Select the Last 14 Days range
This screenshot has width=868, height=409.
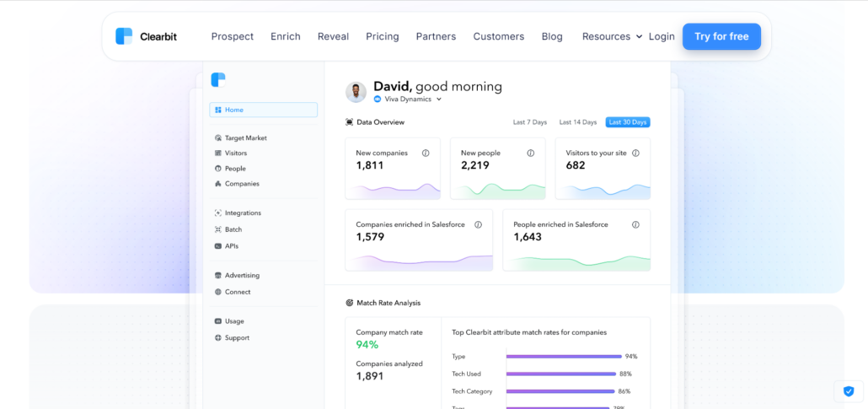pyautogui.click(x=578, y=122)
